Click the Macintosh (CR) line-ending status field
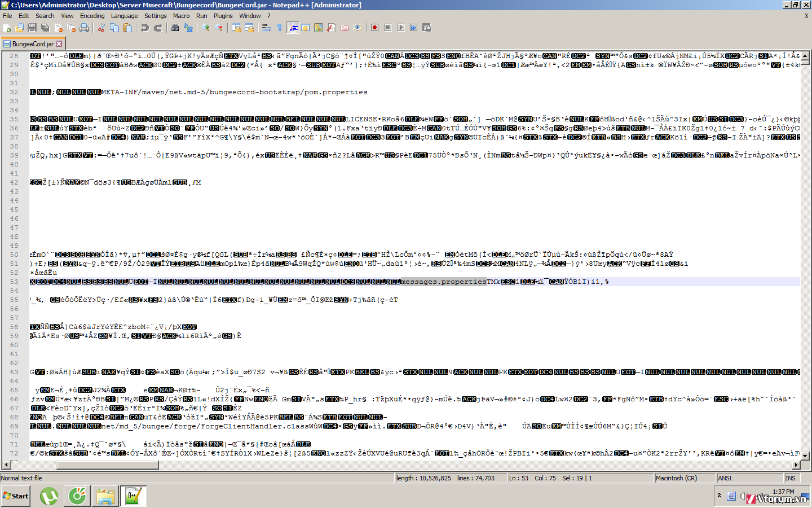This screenshot has height=508, width=812. [685, 478]
